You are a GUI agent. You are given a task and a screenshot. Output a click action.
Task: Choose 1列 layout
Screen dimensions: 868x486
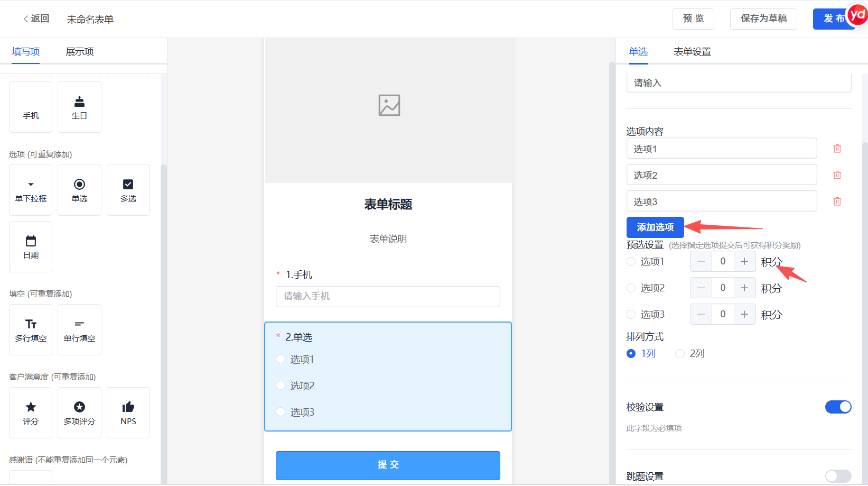[631, 353]
